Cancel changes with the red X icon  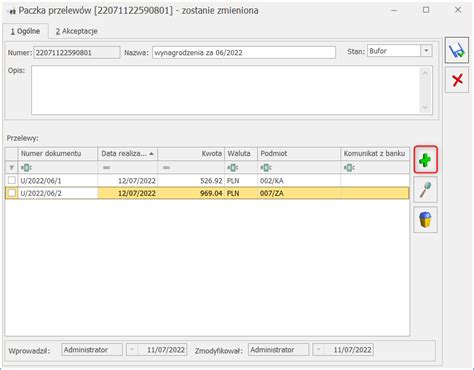(457, 80)
